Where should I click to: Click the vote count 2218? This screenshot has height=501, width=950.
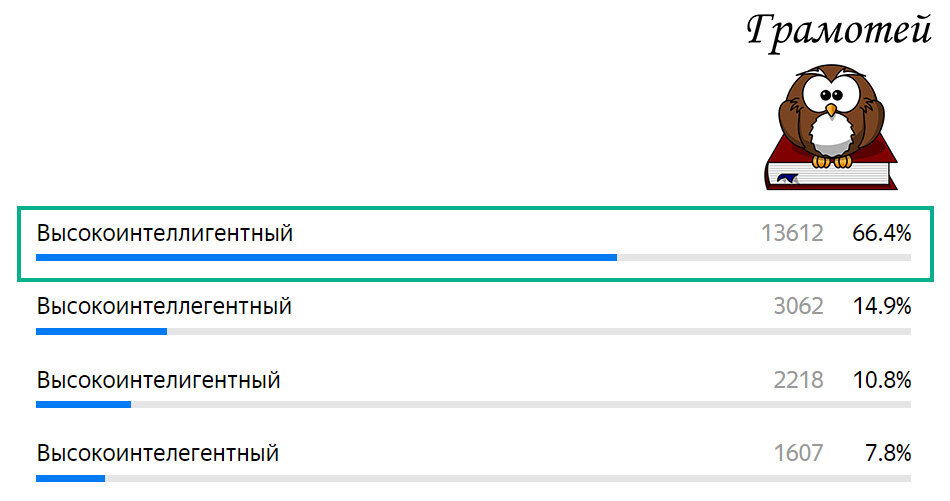pyautogui.click(x=799, y=380)
